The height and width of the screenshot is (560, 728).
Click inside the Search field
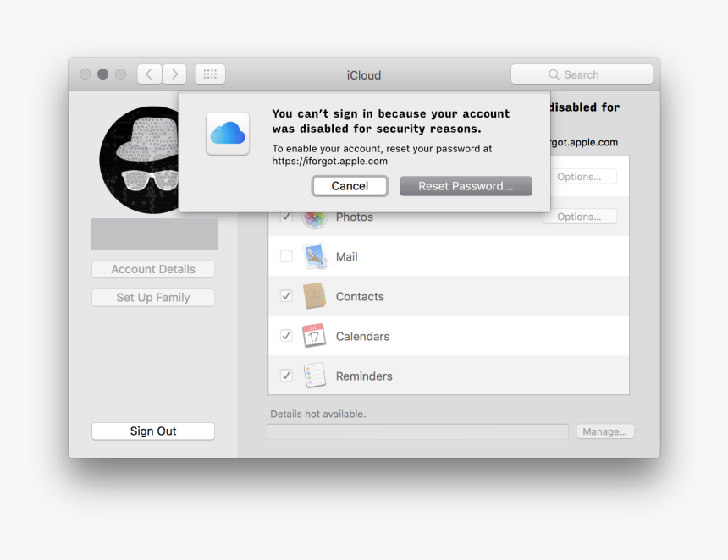tap(582, 74)
